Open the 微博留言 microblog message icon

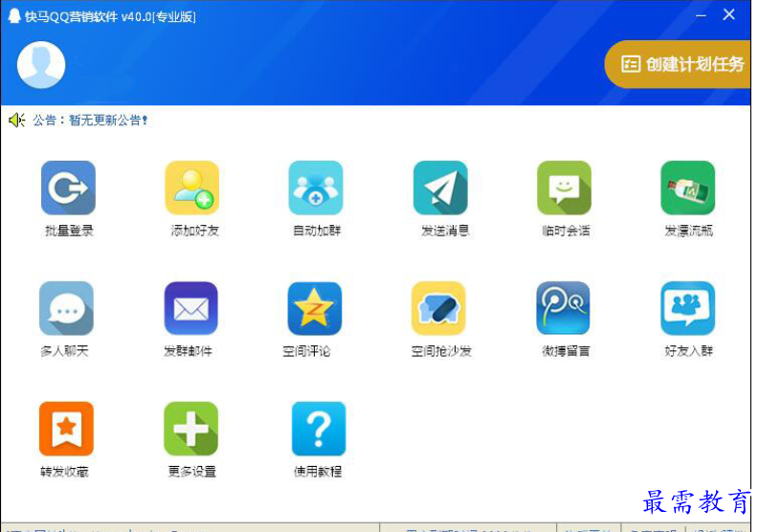(x=564, y=308)
